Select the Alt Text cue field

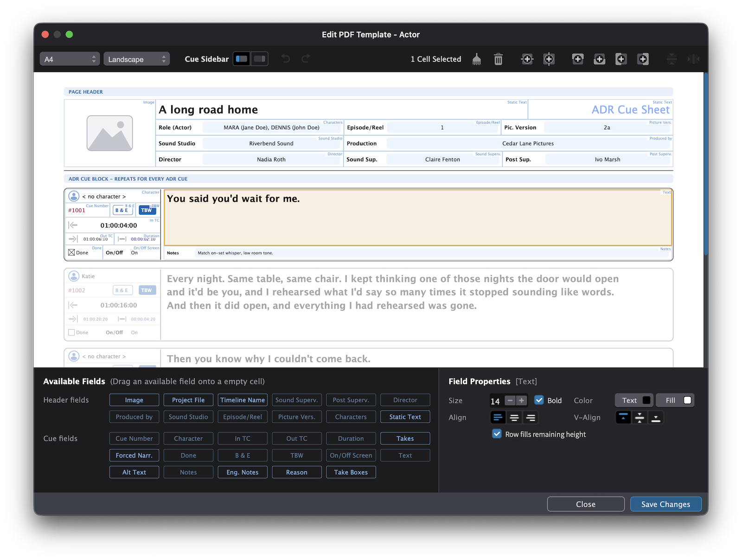(134, 472)
